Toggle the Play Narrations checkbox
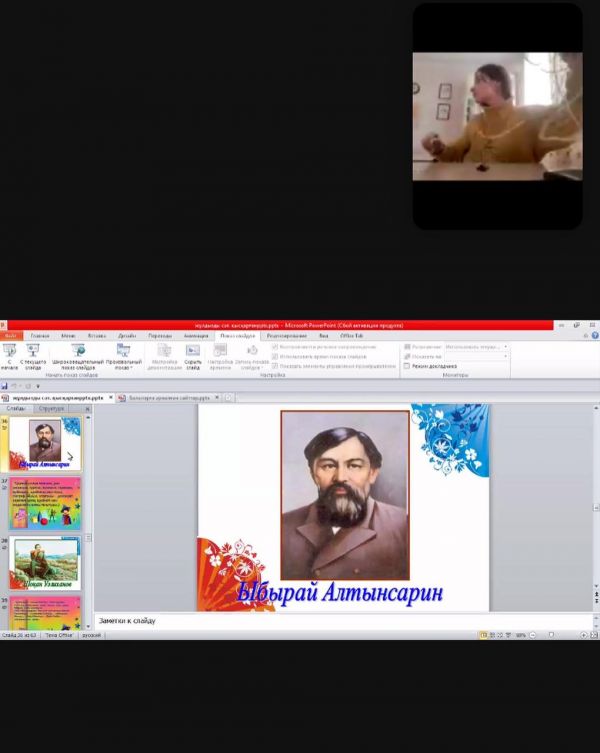This screenshot has width=600, height=753. coord(276,347)
